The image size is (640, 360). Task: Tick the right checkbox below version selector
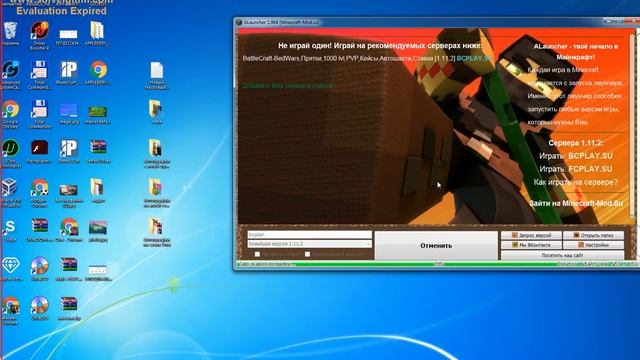(x=307, y=254)
